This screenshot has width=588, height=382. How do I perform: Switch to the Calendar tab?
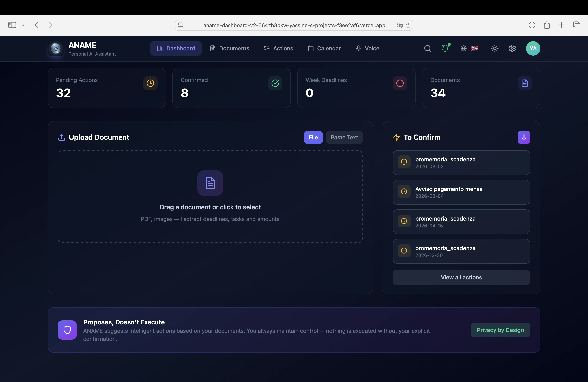point(324,48)
